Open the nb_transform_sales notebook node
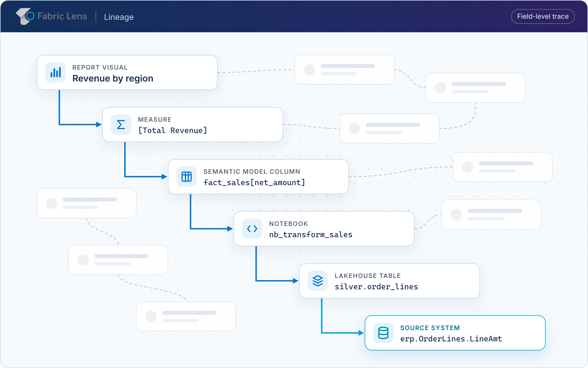Screen dimensions: 588x368 pyautogui.click(x=324, y=229)
